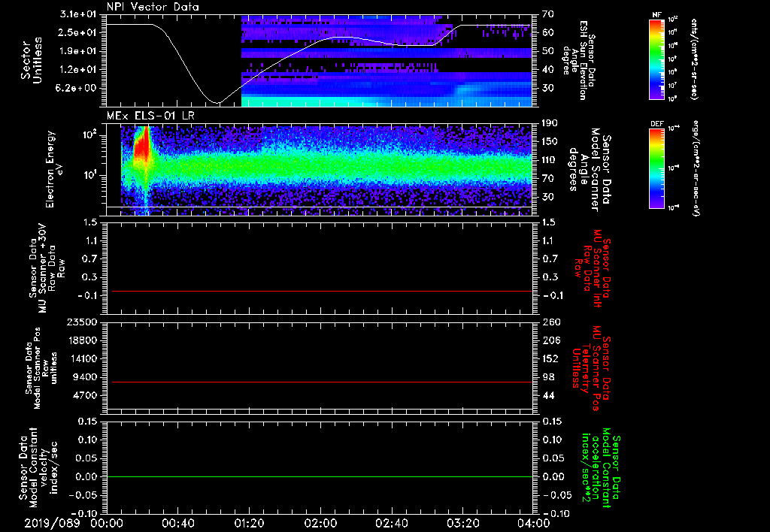This screenshot has height=532, width=770.
Task: Click the red "MU Scanner Pos Telemetry" label
Action: click(x=591, y=367)
